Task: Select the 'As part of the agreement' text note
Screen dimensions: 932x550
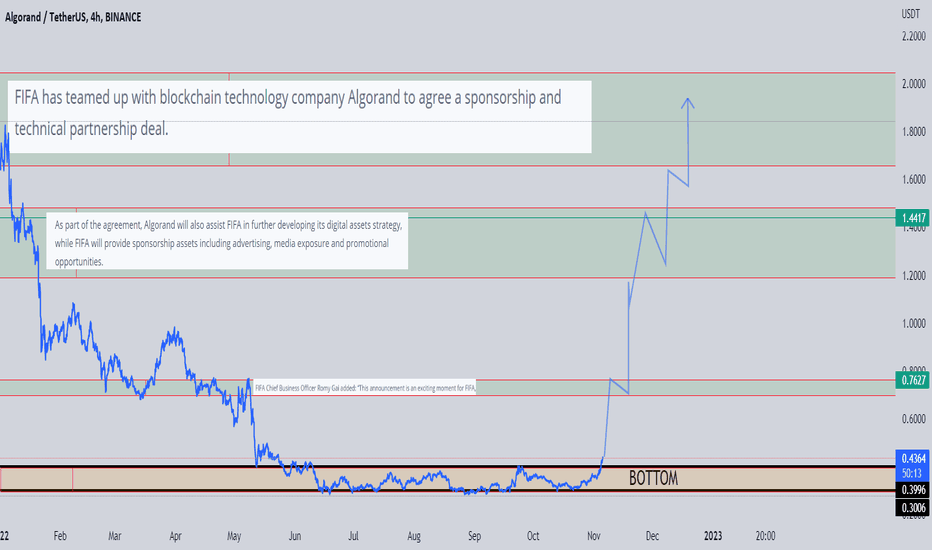Action: coord(228,241)
